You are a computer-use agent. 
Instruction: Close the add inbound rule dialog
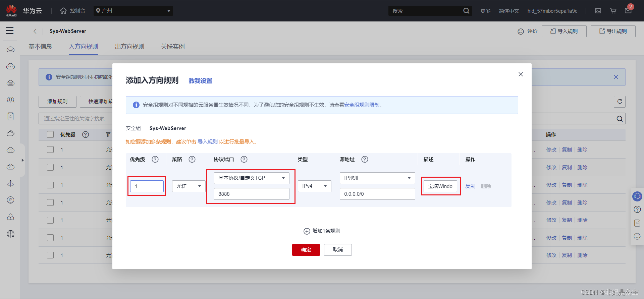point(521,74)
